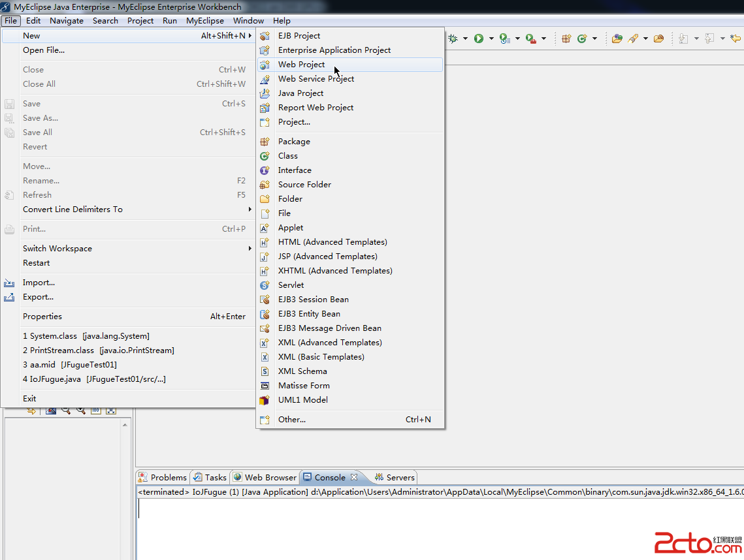This screenshot has height=560, width=744.
Task: Select EJB3 Session Bean entry
Action: 350,299
